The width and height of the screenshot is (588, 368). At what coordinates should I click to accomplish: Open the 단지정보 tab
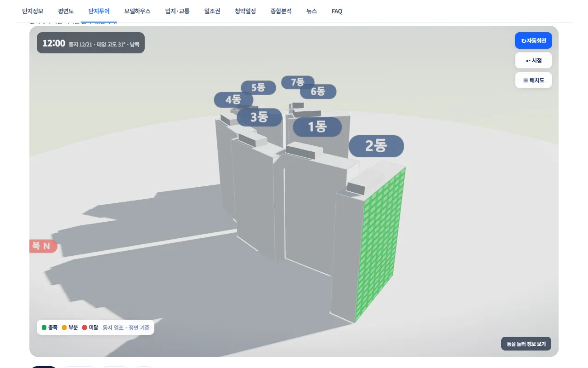click(x=33, y=11)
